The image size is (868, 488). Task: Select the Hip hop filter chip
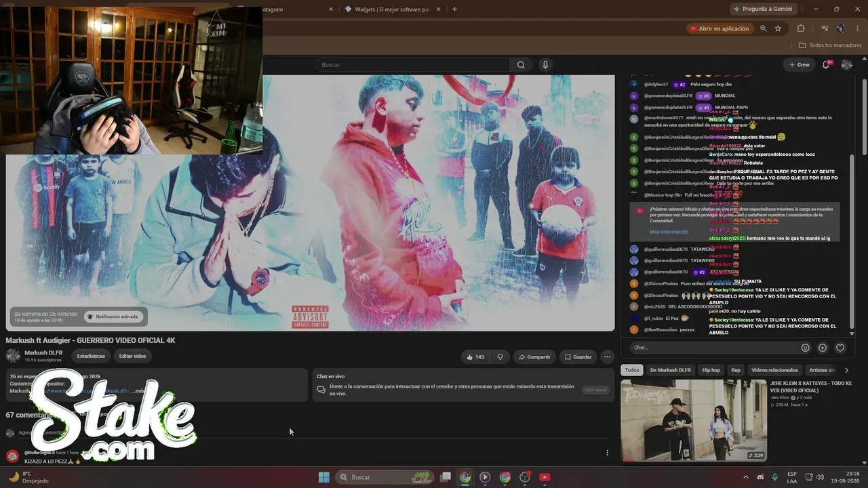coord(711,370)
